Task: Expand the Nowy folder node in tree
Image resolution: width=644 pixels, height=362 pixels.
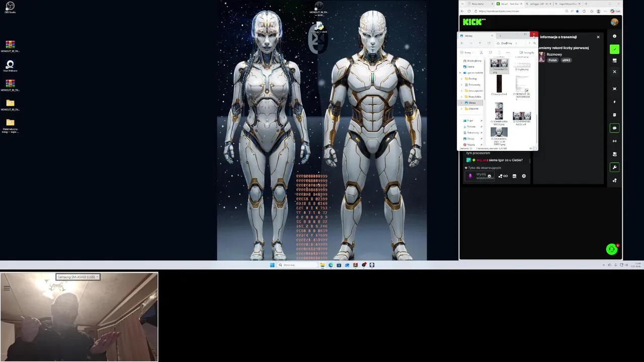Action: coord(462,97)
